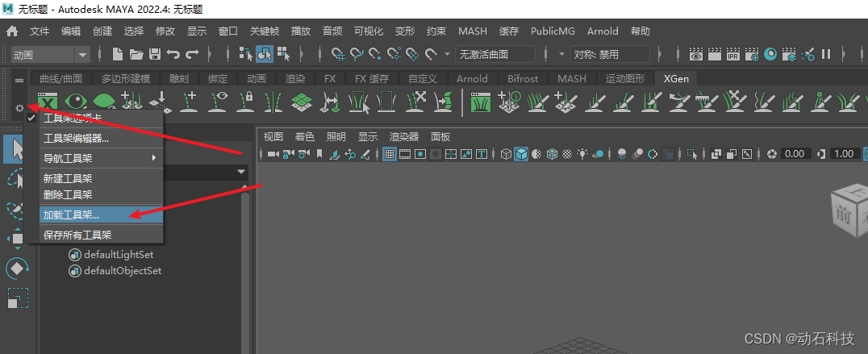868x354 pixels.
Task: Toggle viewport film gate icon
Action: click(405, 154)
